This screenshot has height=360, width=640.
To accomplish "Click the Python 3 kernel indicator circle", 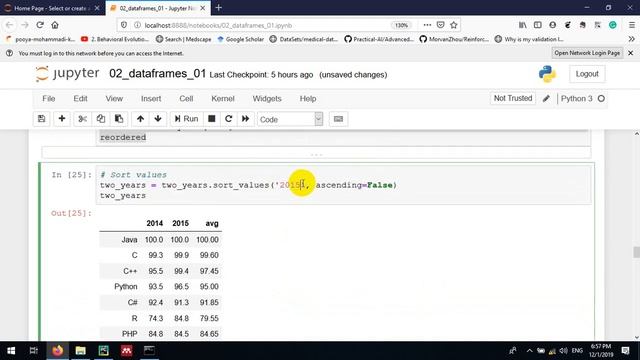I will pyautogui.click(x=601, y=98).
